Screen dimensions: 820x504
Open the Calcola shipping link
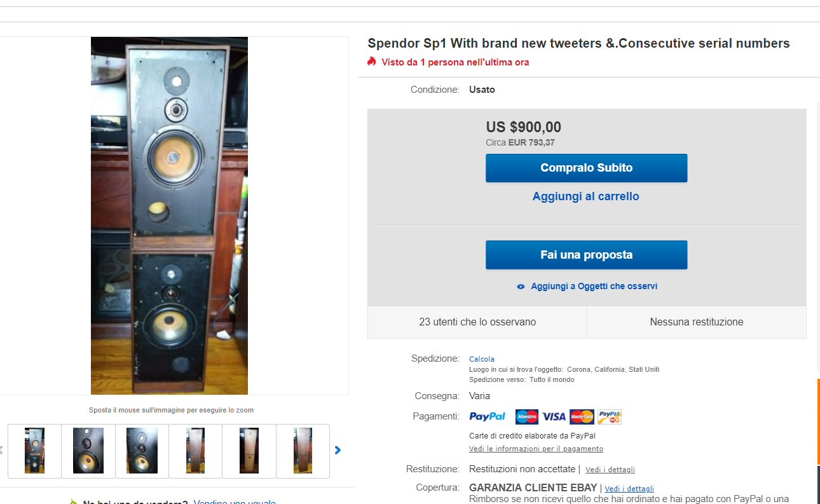coord(481,359)
